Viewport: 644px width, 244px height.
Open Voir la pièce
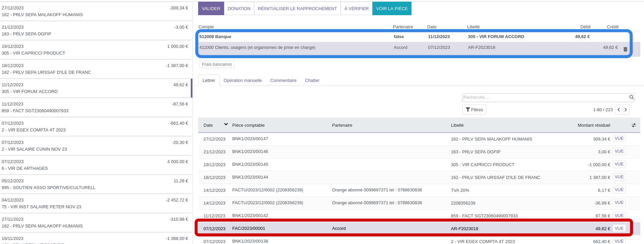pyautogui.click(x=392, y=8)
